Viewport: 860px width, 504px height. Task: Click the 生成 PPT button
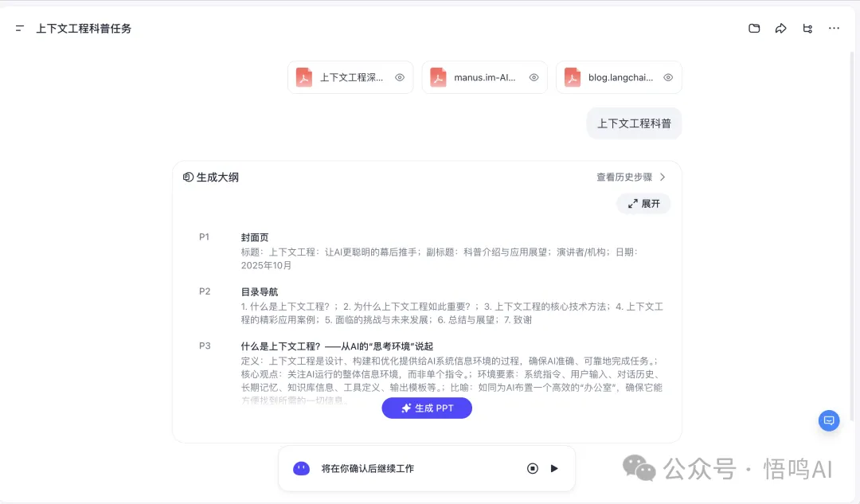point(427,408)
